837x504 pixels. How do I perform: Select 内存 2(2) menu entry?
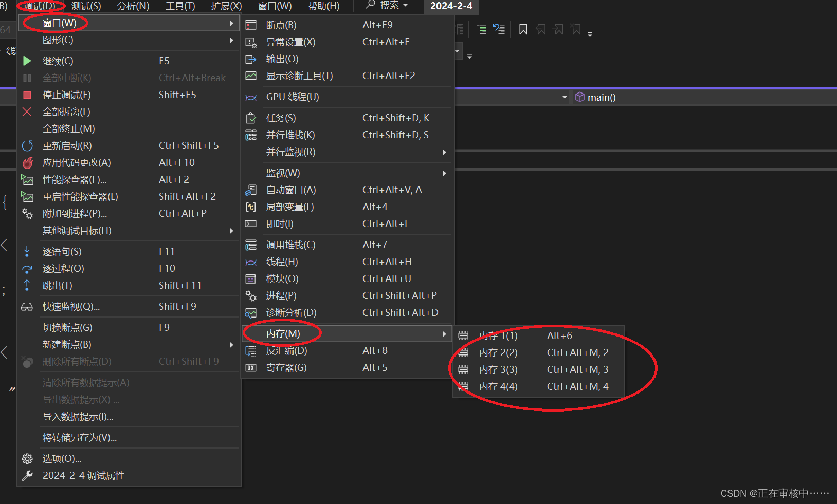(x=539, y=352)
